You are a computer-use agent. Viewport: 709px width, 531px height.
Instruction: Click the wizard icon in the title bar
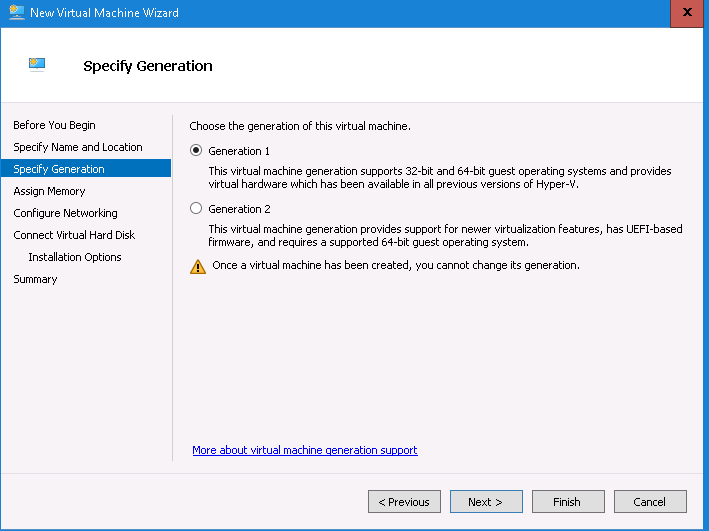click(13, 13)
